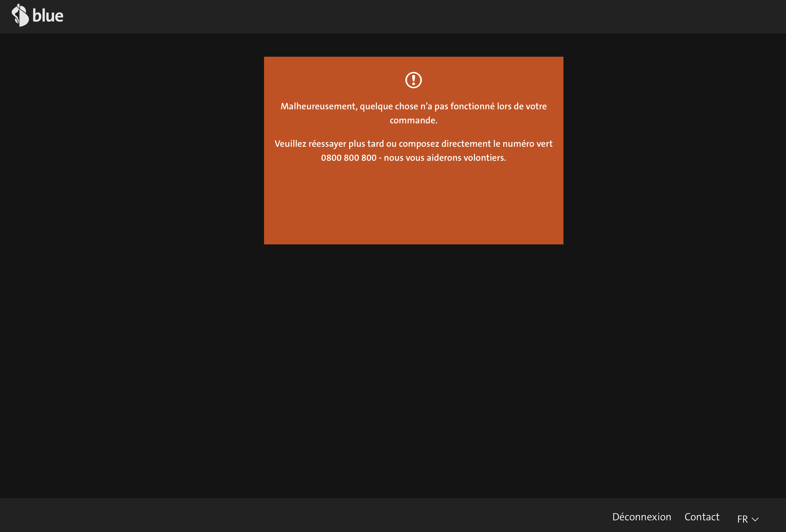Click "nous vous aiderons volontiers" text
The image size is (786, 532).
444,158
